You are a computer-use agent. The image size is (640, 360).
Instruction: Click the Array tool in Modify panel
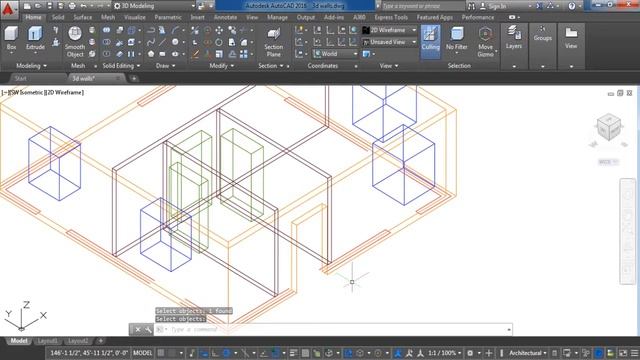(244, 54)
